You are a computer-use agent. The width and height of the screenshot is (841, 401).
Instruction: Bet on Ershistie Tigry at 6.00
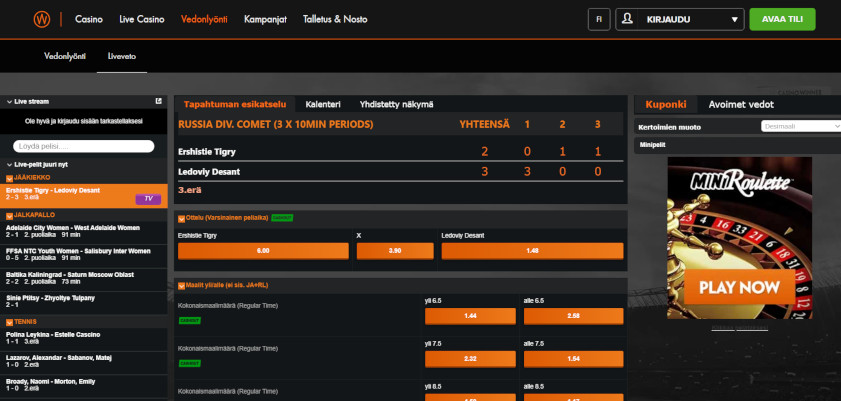coord(263,251)
